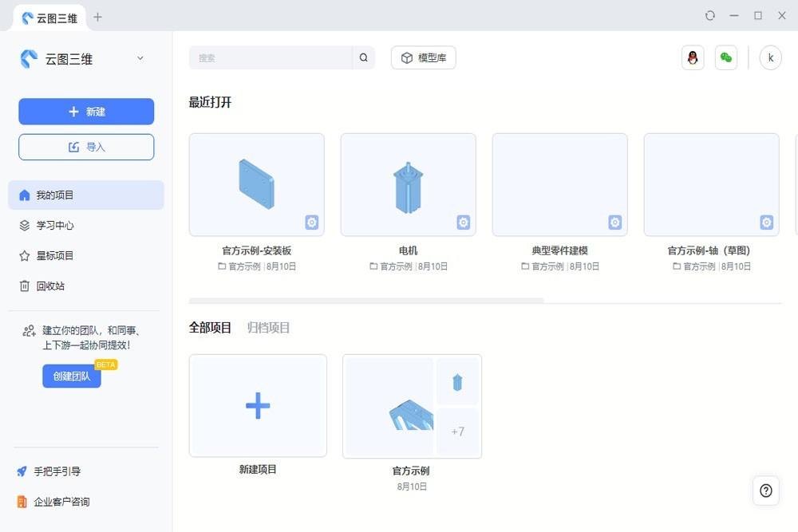
Task: Switch to the 归档项目 tab
Action: (267, 327)
